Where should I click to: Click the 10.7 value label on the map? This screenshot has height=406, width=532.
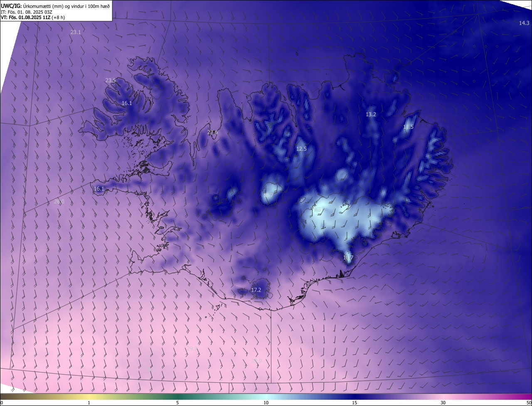pos(348,258)
